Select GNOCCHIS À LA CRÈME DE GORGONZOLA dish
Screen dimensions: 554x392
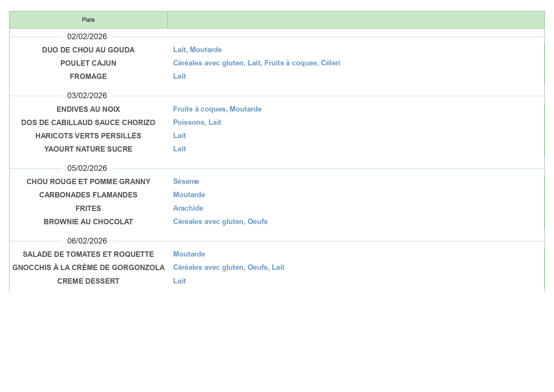point(88,268)
